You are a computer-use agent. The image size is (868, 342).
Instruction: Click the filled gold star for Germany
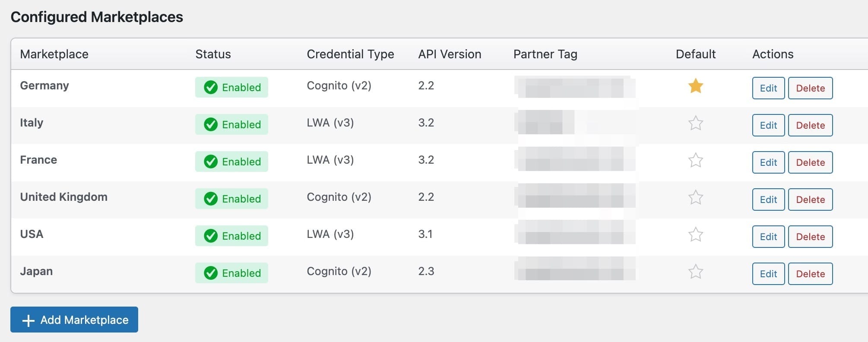695,86
